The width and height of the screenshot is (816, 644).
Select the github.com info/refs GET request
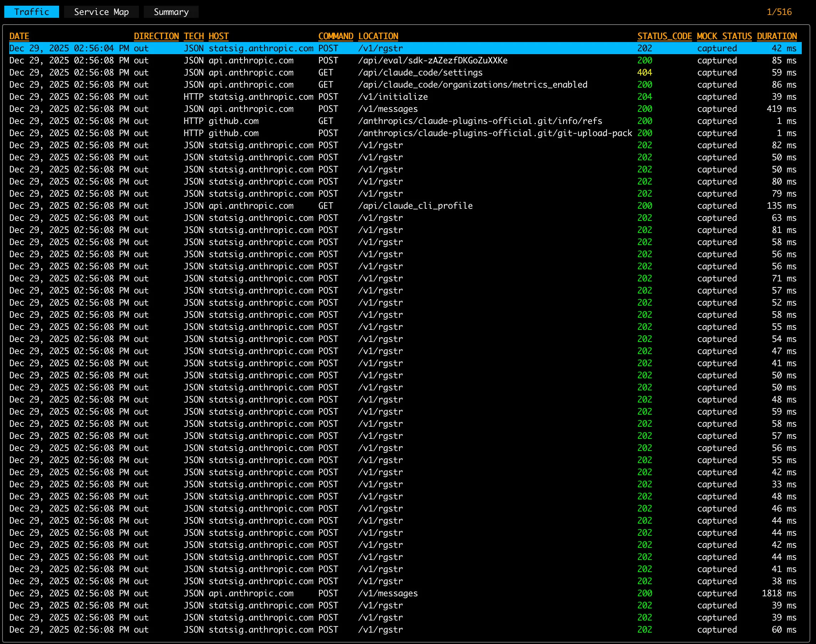[377, 121]
